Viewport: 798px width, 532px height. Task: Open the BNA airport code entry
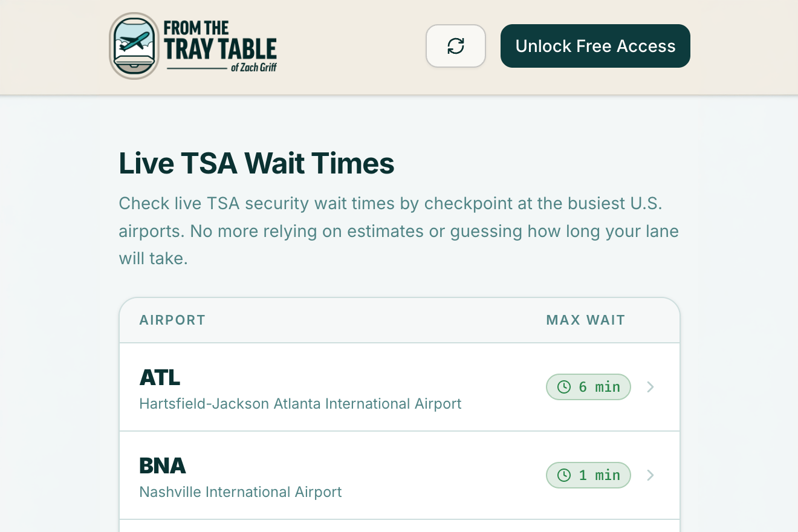[x=162, y=465]
